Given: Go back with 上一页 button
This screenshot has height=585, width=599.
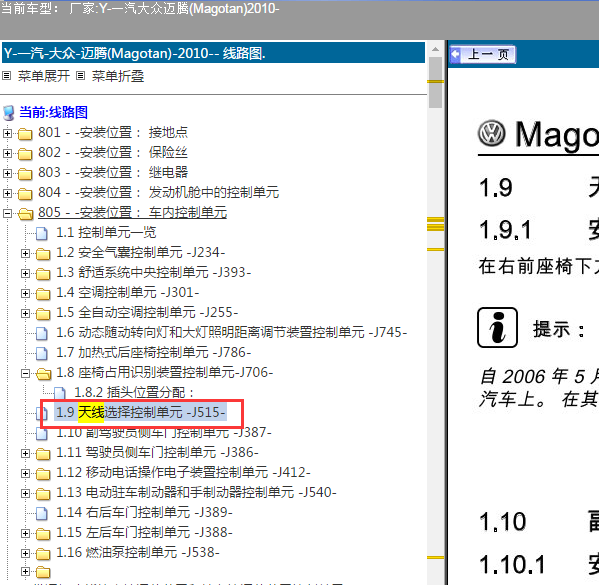Looking at the screenshot, I should (x=482, y=54).
